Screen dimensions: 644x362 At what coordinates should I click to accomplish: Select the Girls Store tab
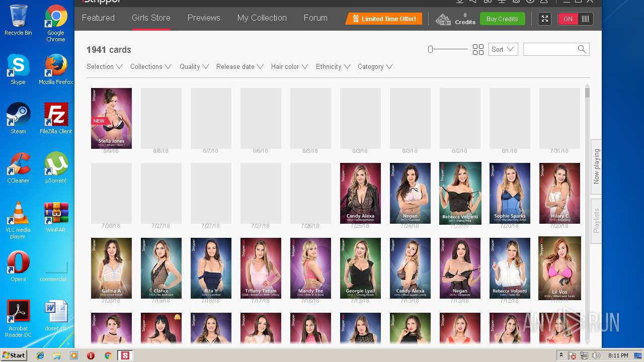point(151,18)
